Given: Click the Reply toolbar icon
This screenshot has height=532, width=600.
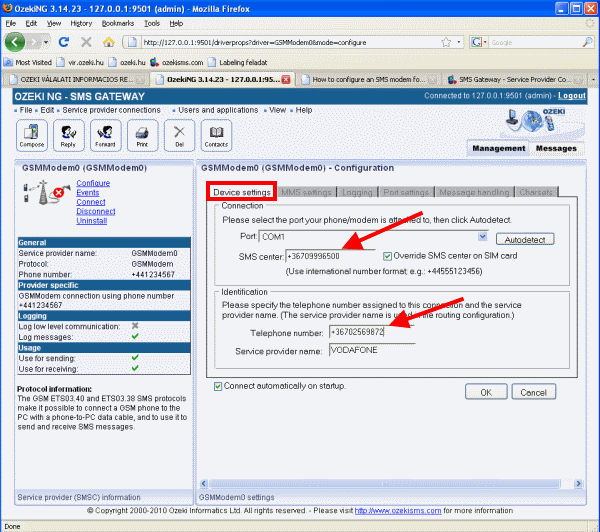Looking at the screenshot, I should [x=68, y=135].
